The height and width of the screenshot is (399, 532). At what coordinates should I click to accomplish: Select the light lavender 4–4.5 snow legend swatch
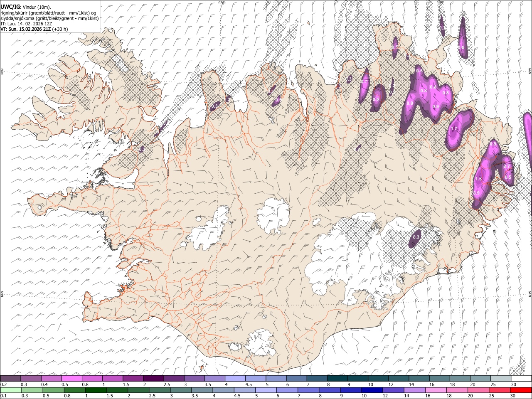tap(235, 379)
